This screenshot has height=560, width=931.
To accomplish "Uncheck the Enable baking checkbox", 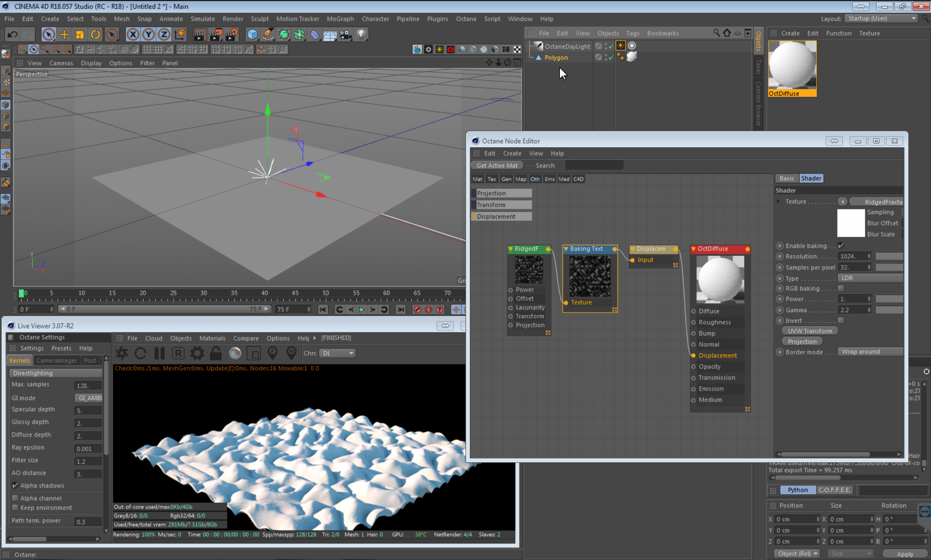I will pos(841,246).
